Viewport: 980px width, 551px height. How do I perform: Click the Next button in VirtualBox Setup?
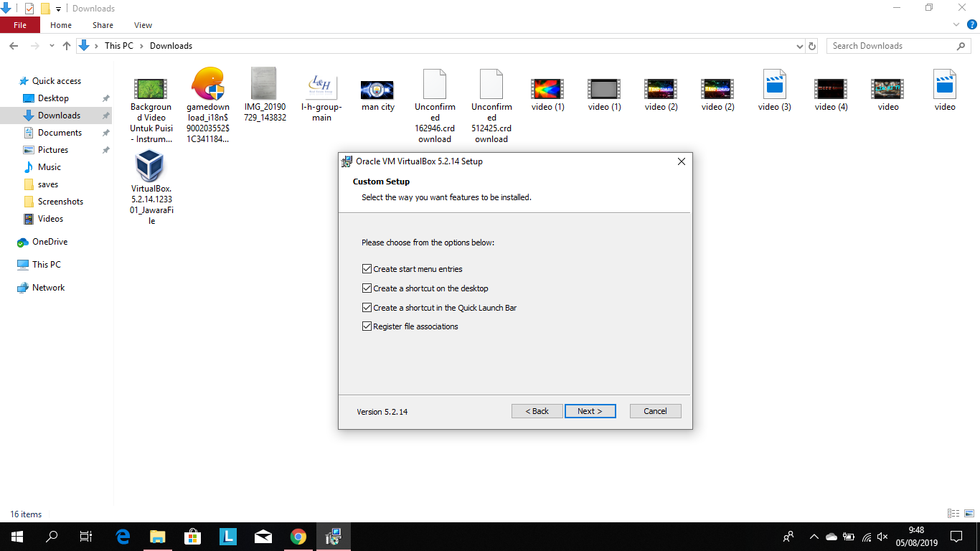pyautogui.click(x=590, y=411)
